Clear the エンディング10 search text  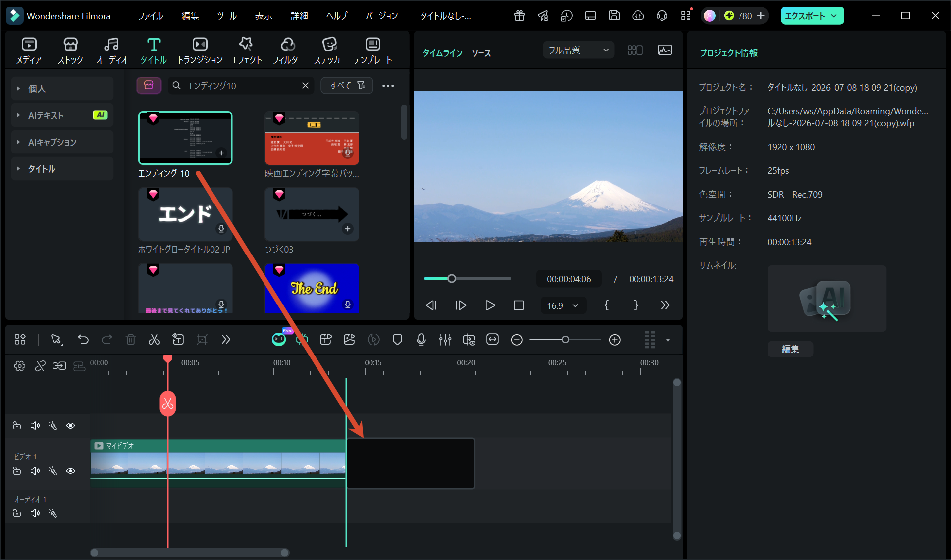pyautogui.click(x=305, y=86)
